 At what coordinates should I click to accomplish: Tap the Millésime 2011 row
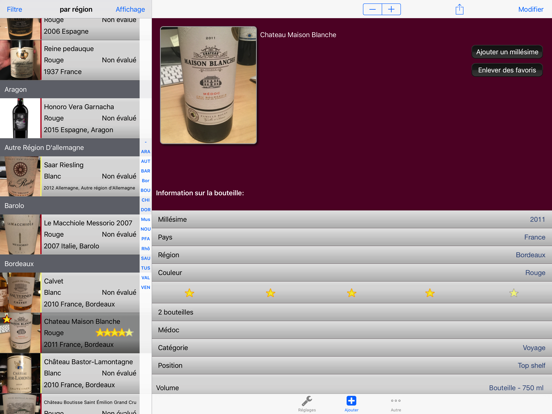(352, 219)
